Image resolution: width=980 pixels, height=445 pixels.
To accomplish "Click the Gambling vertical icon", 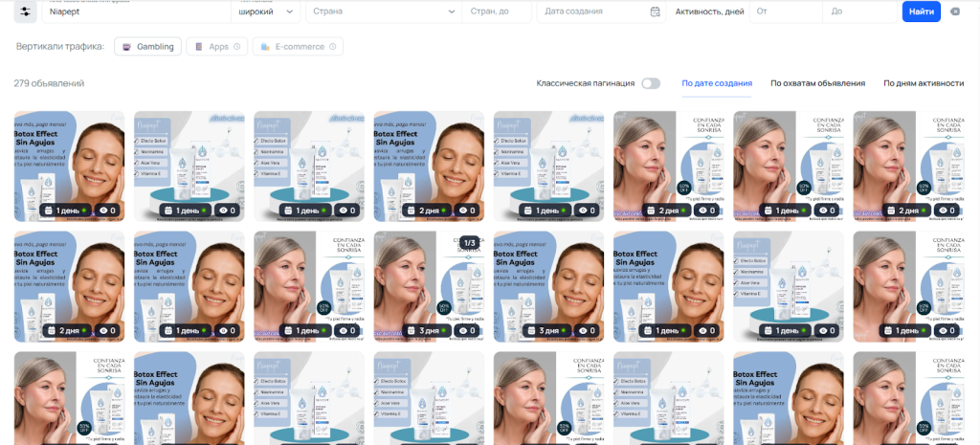I will [126, 46].
